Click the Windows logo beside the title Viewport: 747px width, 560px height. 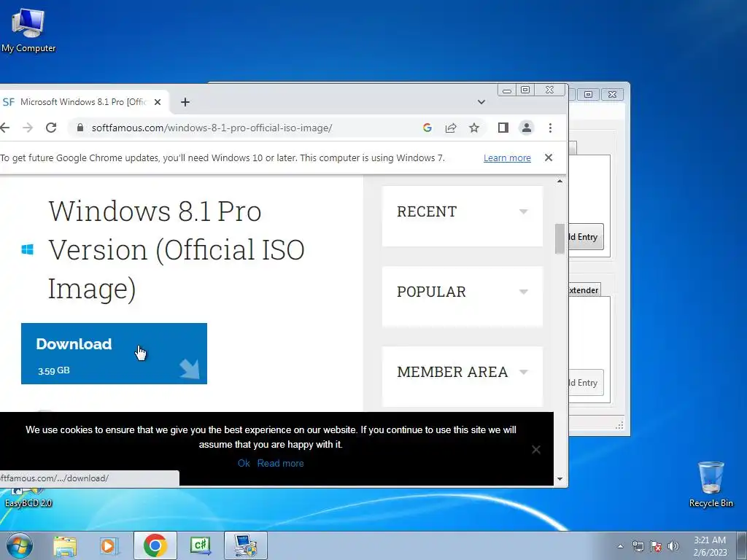[28, 249]
